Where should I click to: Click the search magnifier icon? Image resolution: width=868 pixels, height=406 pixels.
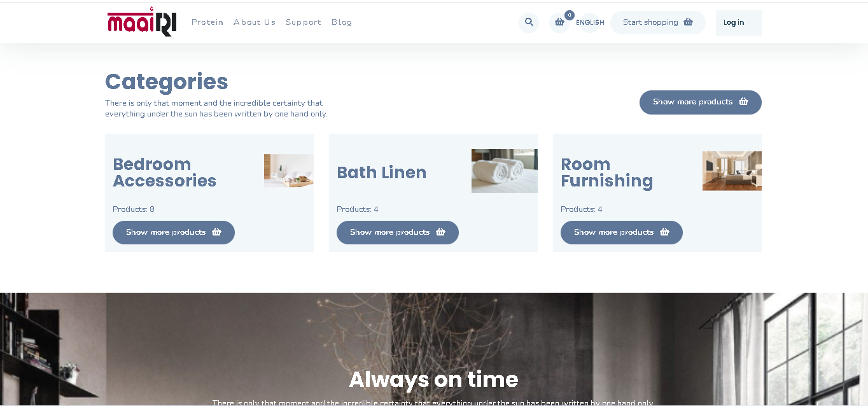[x=529, y=22]
